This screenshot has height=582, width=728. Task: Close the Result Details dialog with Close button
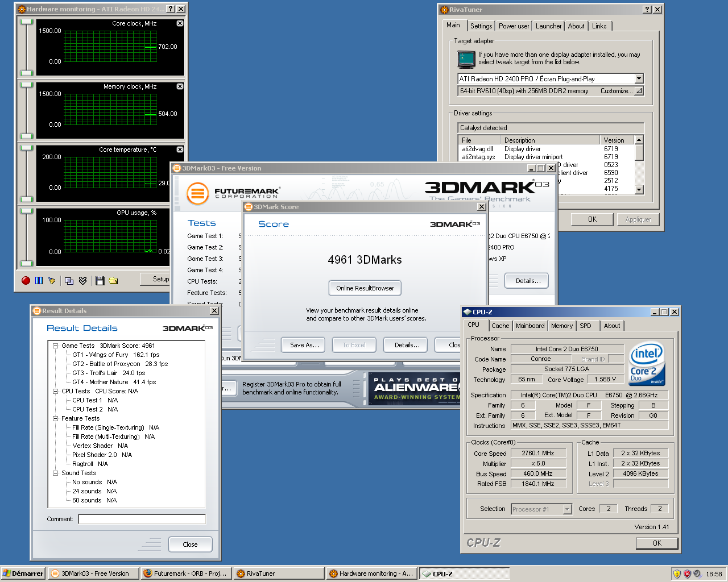pos(191,544)
